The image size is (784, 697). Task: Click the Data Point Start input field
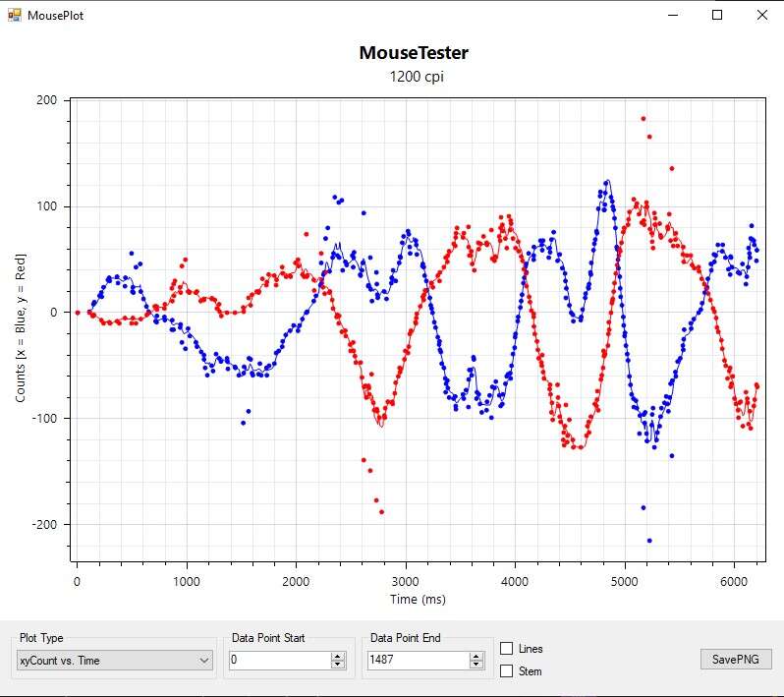click(279, 661)
